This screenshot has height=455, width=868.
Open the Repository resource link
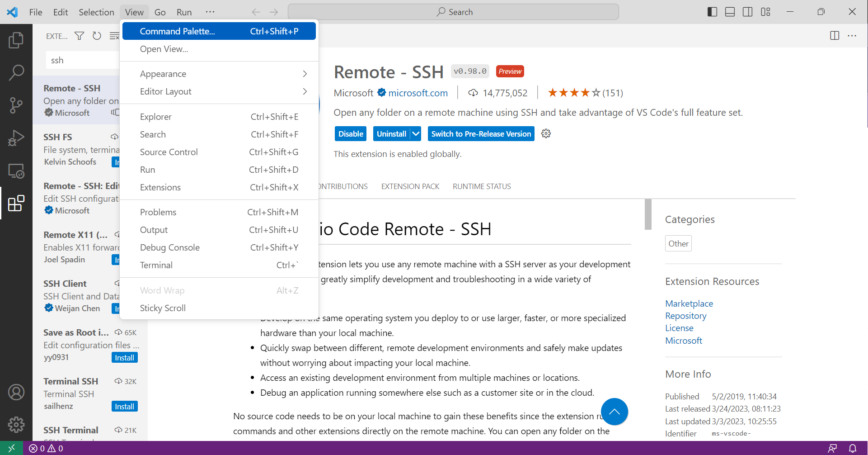[685, 316]
